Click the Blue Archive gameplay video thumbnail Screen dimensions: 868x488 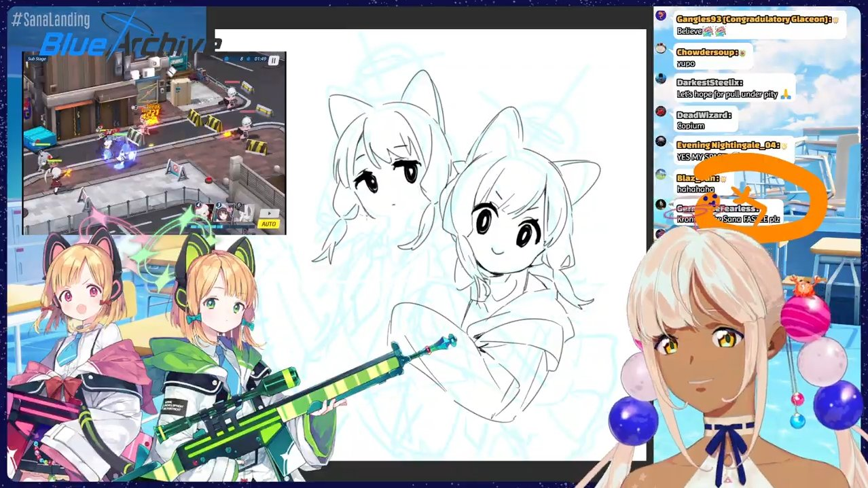pyautogui.click(x=154, y=143)
